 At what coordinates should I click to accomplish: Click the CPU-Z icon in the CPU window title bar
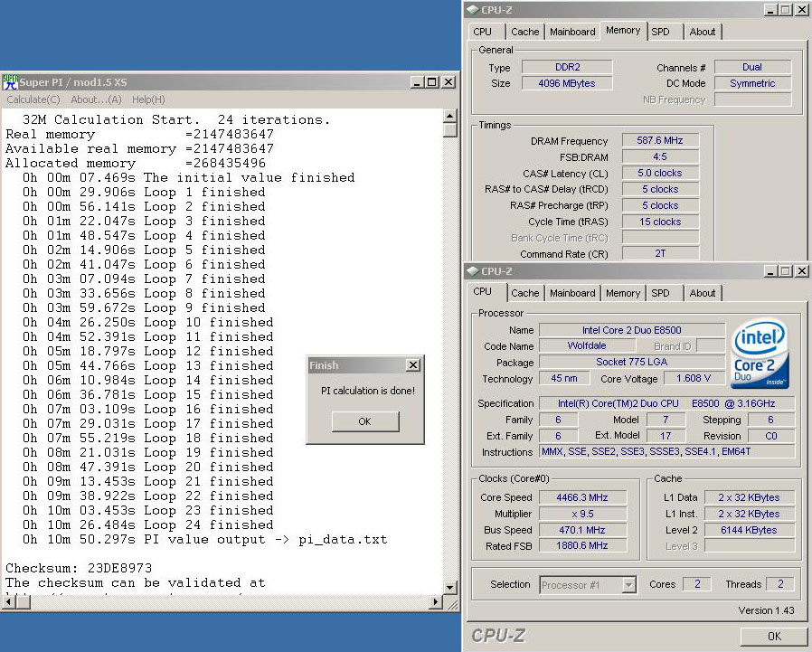click(x=472, y=271)
